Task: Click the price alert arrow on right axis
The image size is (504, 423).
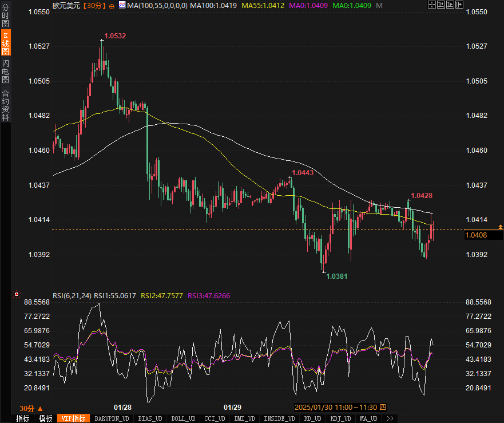Action: [x=501, y=227]
